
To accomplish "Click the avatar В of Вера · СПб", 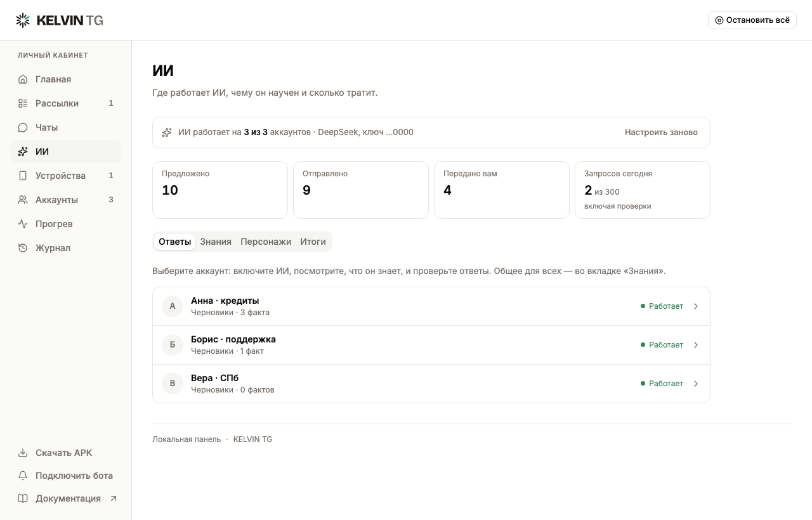I will click(173, 384).
